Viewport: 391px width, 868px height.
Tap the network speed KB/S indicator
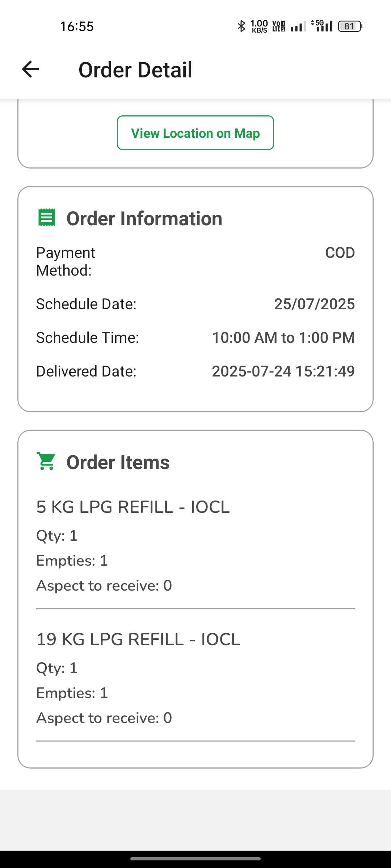click(x=259, y=26)
